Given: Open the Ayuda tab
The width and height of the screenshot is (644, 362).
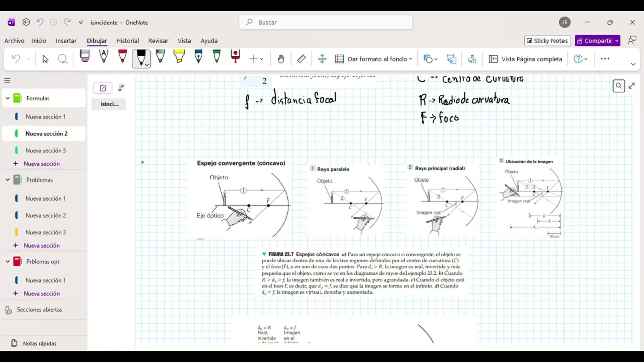Looking at the screenshot, I should pos(209,41).
